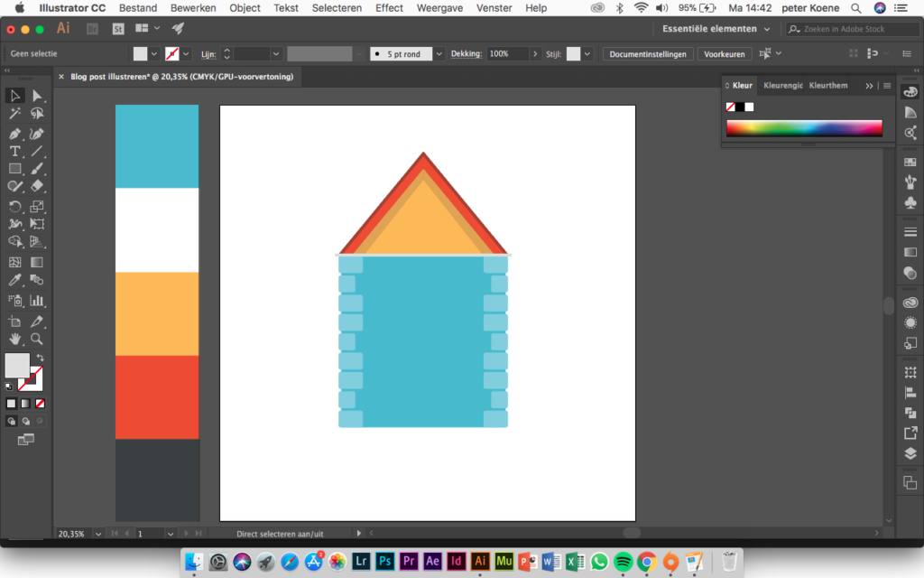Choose the black swatch in Kleur panel
This screenshot has width=924, height=578.
pyautogui.click(x=740, y=107)
